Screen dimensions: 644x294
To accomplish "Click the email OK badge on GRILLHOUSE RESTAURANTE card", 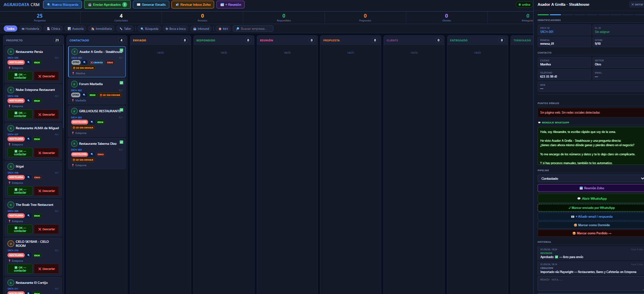I will pyautogui.click(x=101, y=122).
